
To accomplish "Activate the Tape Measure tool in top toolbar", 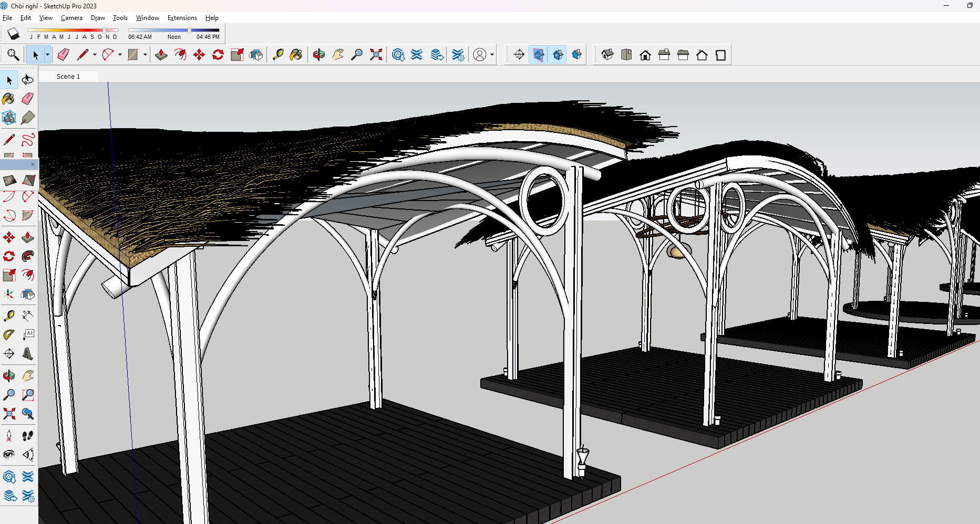I will [x=278, y=55].
